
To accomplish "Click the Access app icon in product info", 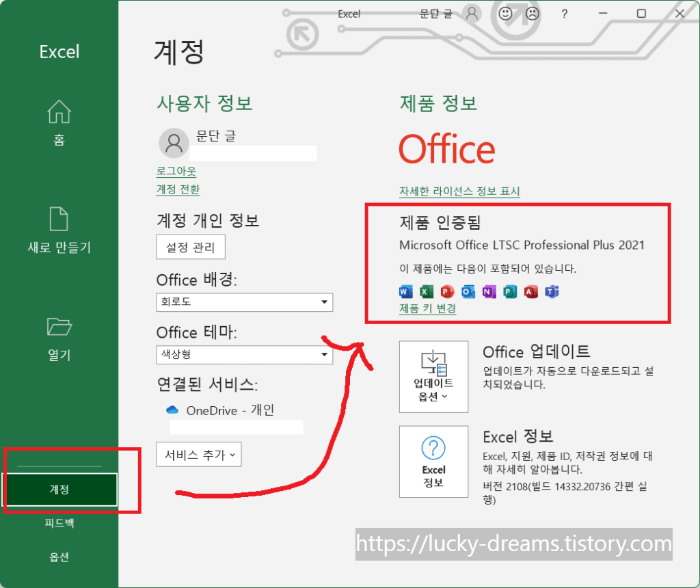I will (530, 291).
